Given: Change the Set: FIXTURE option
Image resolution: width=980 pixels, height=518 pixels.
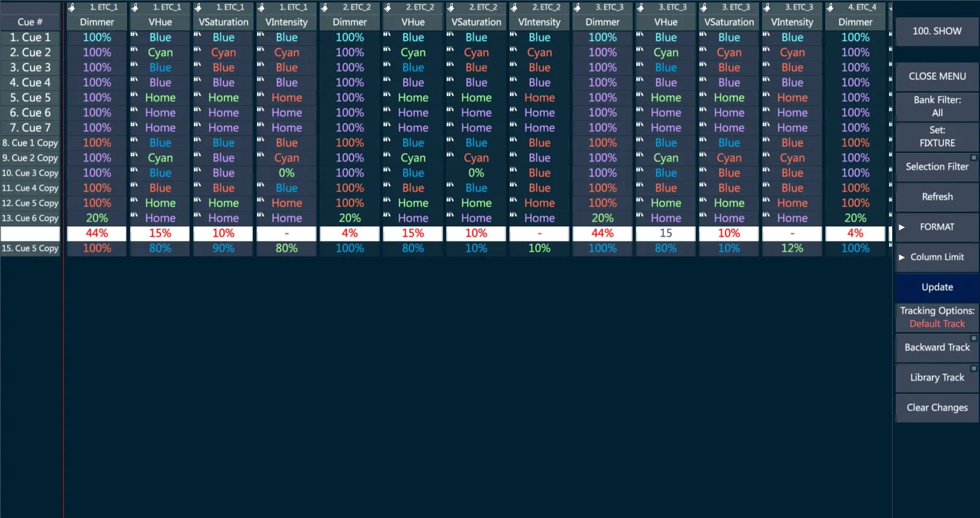Looking at the screenshot, I should 937,137.
